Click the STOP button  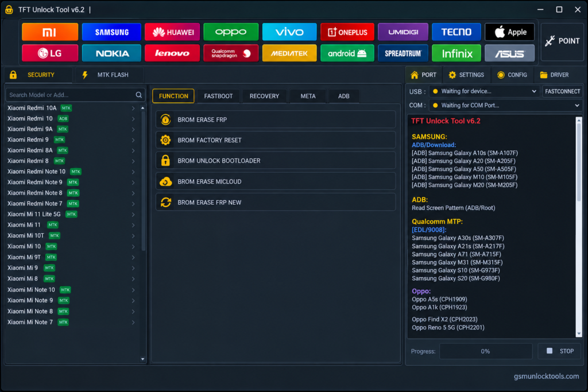(x=560, y=351)
